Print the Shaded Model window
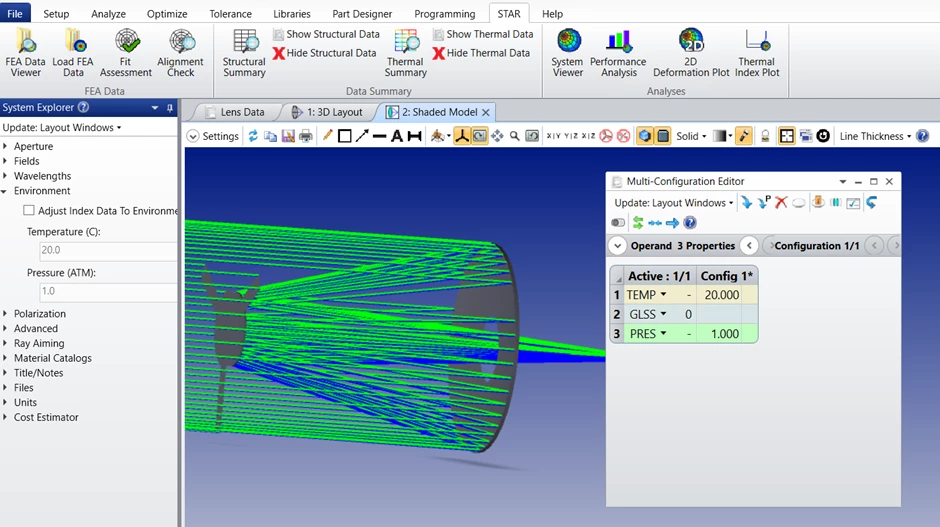The image size is (940, 527). click(306, 136)
